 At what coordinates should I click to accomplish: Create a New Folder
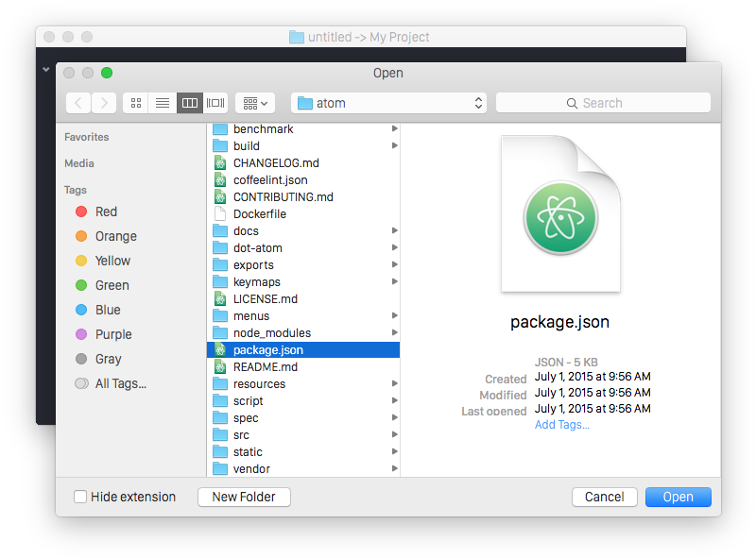243,497
